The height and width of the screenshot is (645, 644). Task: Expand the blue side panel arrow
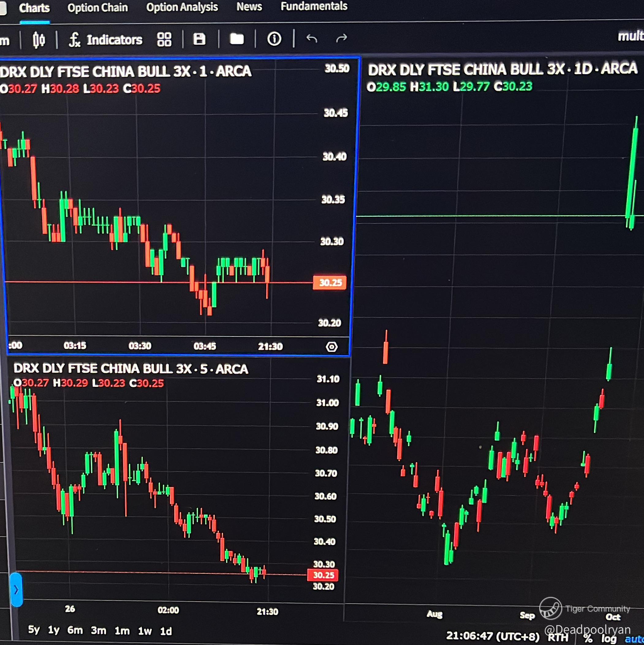[x=16, y=590]
